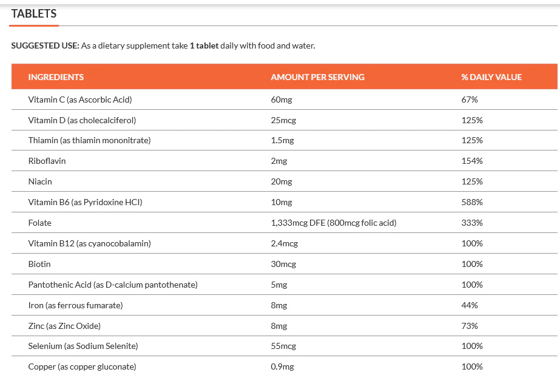Select Thiamin (as thiamin mononitrate) text
Screen dimensions: 560x392
tap(89, 140)
